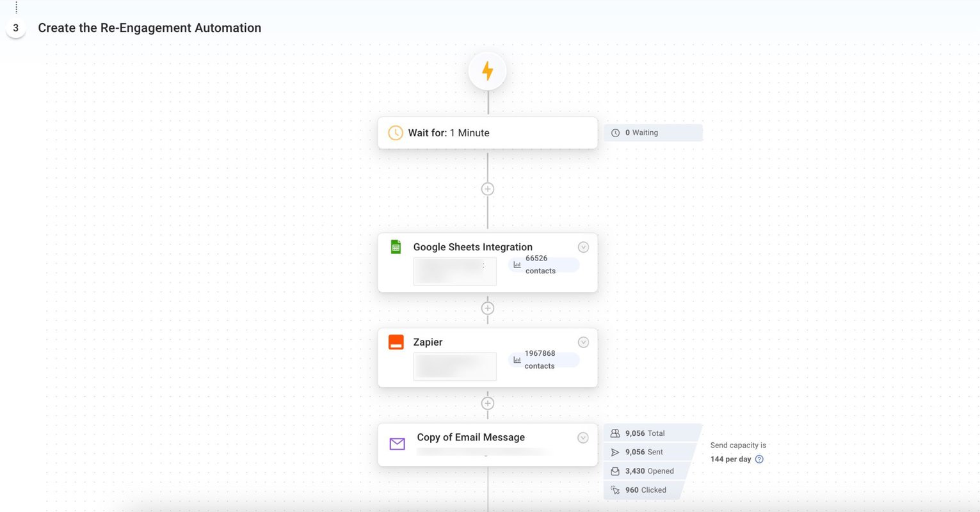
Task: Click the blurred thumbnail in Google Sheets step
Action: (x=455, y=271)
